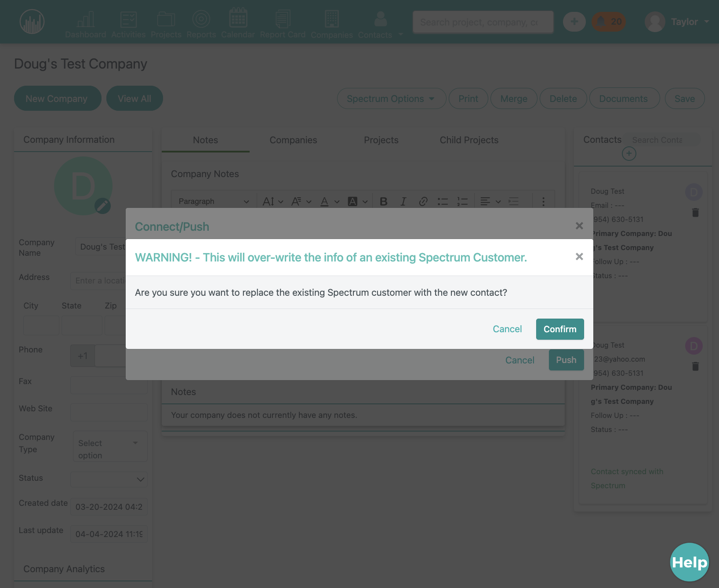Expand the dropdown arrow next to Contacts nav
Viewport: 719px width, 588px height.
[401, 34]
